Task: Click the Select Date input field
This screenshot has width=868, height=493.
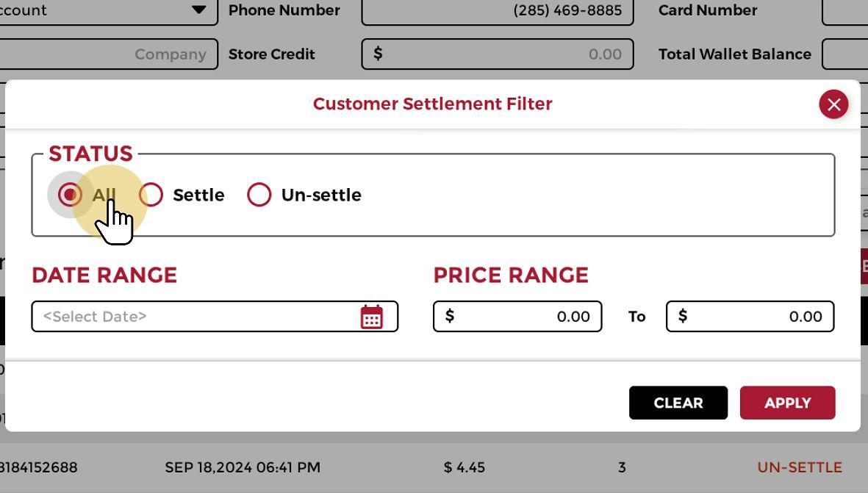Action: (198, 317)
